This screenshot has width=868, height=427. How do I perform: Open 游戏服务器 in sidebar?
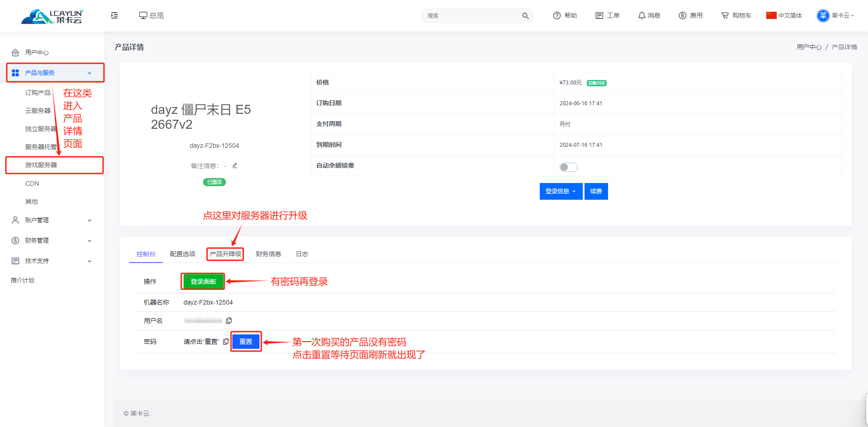(41, 165)
